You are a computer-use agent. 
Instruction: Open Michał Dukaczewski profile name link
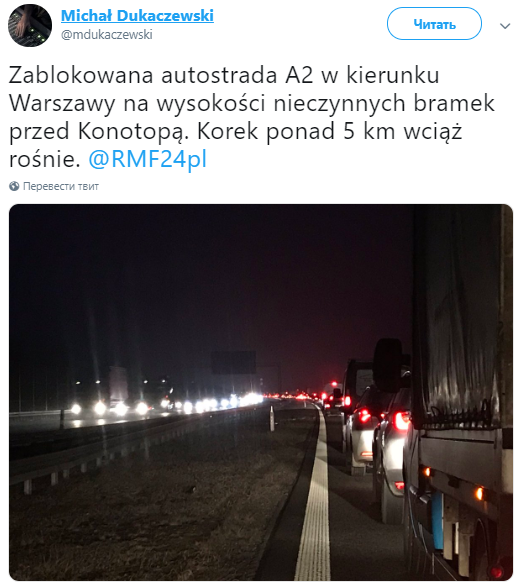pyautogui.click(x=137, y=16)
